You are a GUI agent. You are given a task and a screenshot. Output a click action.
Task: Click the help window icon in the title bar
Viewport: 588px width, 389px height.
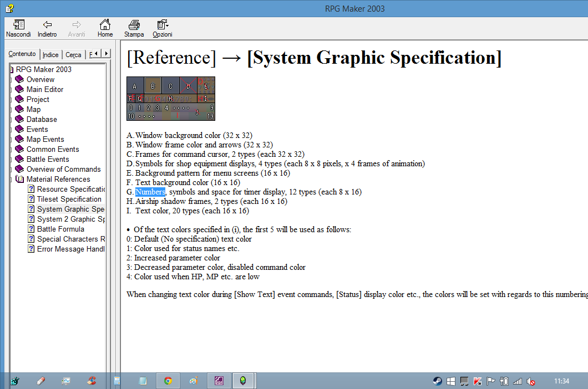coord(10,8)
